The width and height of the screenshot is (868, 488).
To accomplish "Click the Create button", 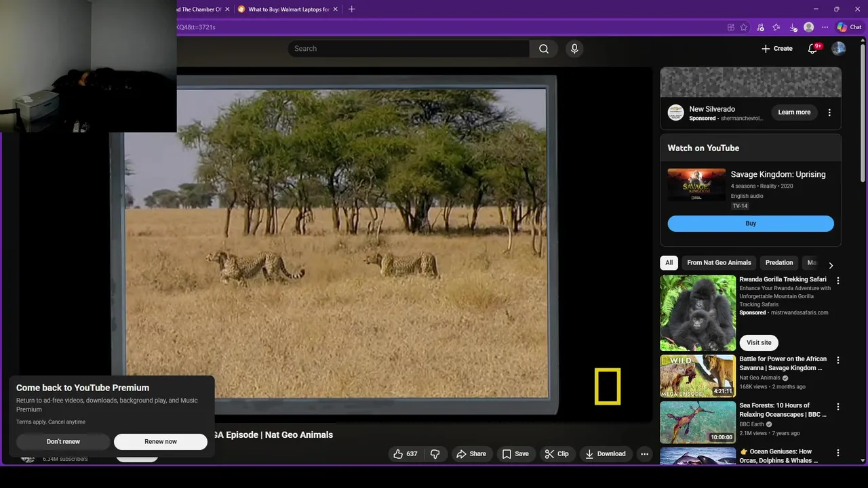I will coord(776,49).
